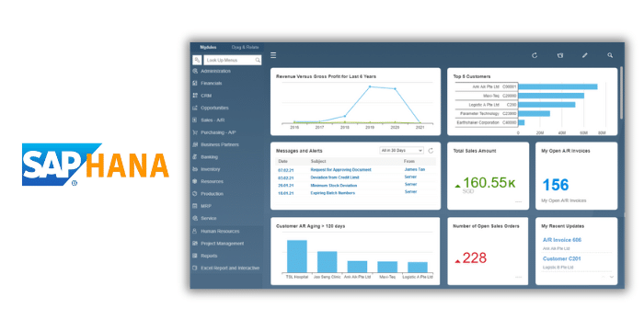Viewport: 644px width, 331px height.
Task: Refresh the Messages and Alerts widget
Action: [x=431, y=151]
